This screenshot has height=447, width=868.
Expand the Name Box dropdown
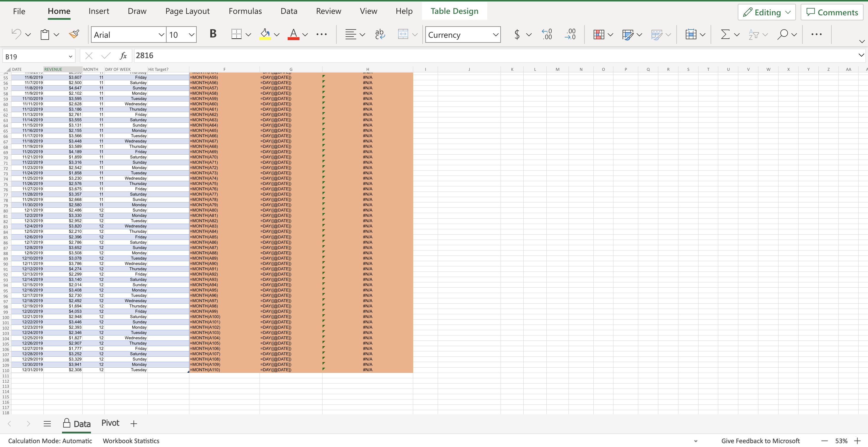point(70,57)
